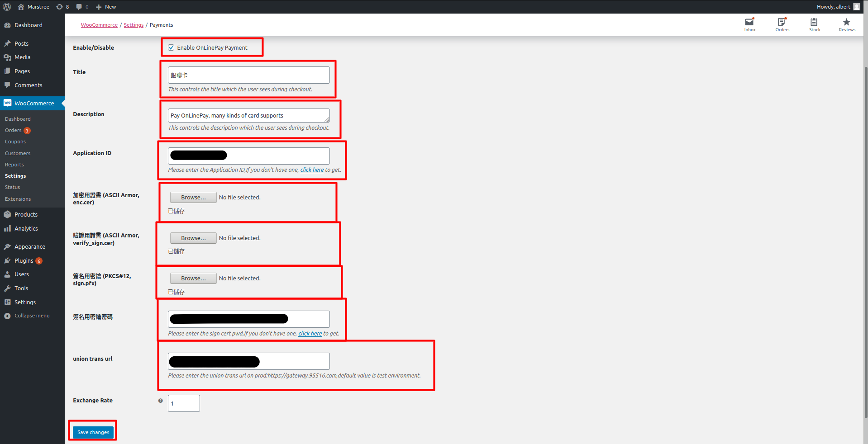
Task: Click the Settings breadcrumb link
Action: click(134, 25)
